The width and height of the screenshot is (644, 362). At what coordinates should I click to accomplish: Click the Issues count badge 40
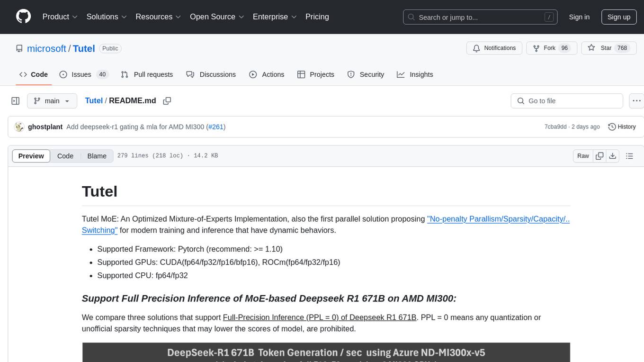pyautogui.click(x=102, y=74)
